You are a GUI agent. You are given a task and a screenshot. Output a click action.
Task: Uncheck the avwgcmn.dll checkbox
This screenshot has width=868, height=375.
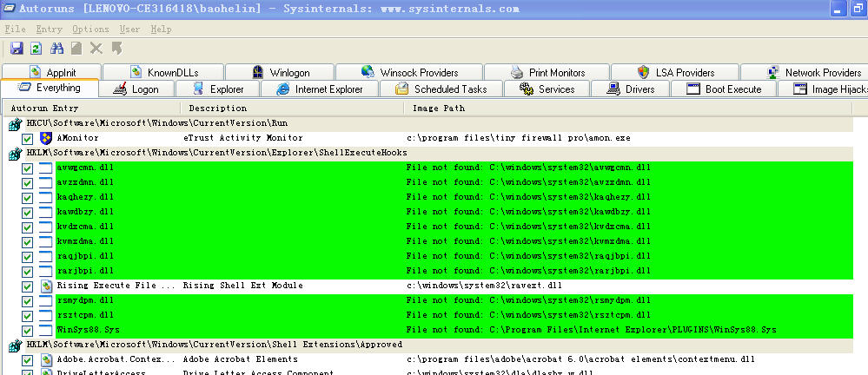tap(27, 168)
